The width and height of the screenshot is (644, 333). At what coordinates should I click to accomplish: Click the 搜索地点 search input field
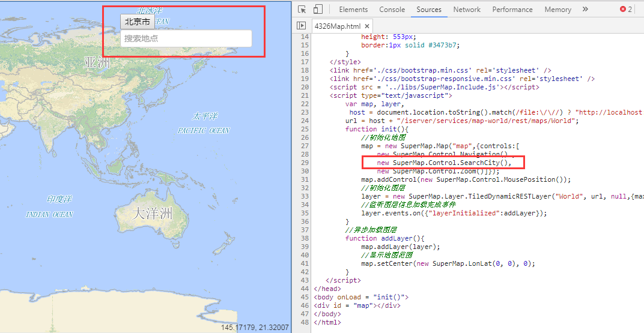[186, 38]
